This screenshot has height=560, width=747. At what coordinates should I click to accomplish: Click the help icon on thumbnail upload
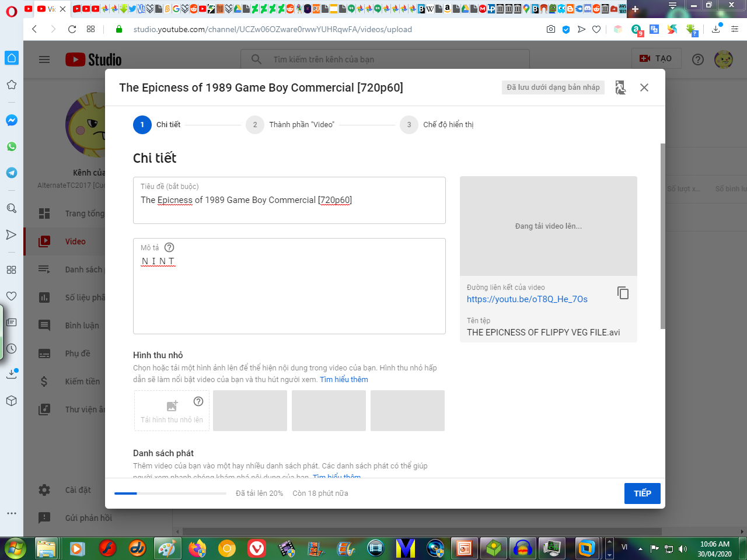pyautogui.click(x=198, y=401)
